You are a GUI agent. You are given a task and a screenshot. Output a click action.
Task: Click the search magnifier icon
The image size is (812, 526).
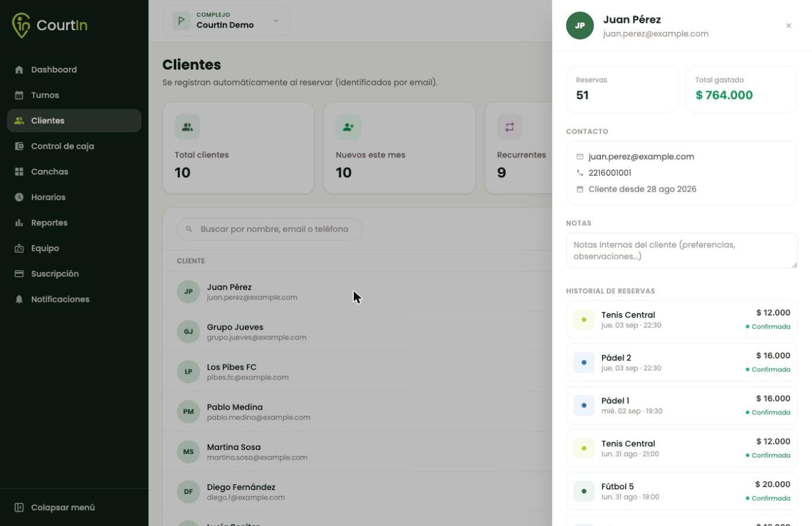pos(189,229)
